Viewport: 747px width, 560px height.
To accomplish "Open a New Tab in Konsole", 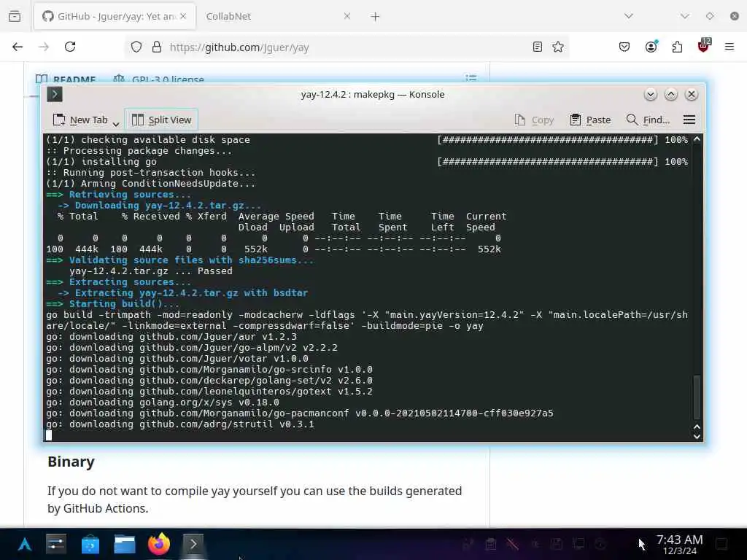I will 80,120.
